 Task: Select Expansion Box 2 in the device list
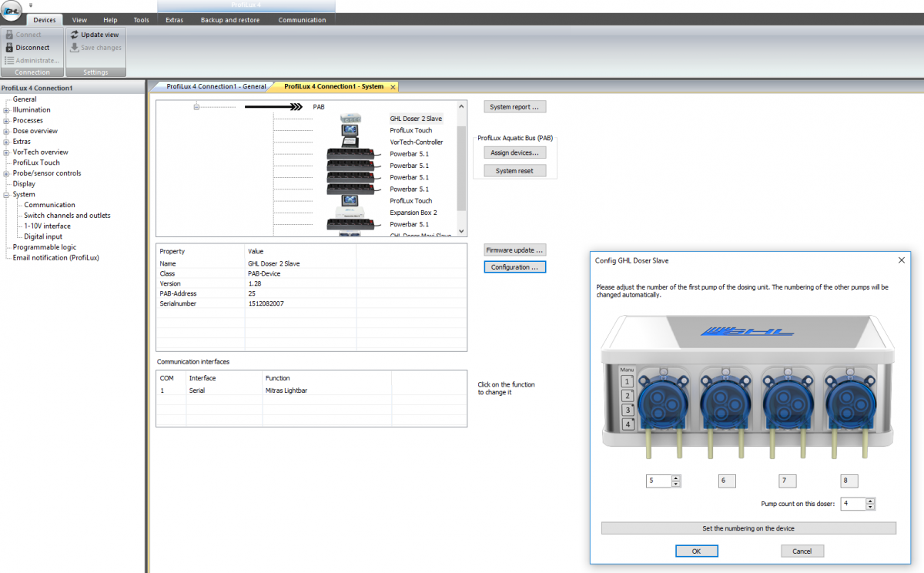[413, 213]
